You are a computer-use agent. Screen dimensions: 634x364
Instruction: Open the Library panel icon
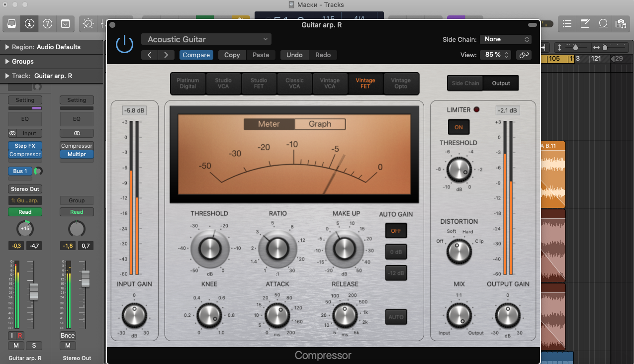(12, 23)
